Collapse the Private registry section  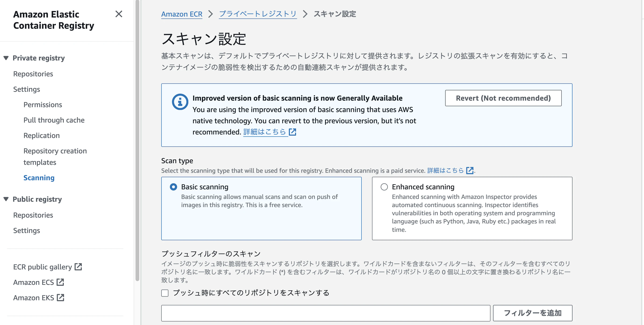click(x=6, y=58)
